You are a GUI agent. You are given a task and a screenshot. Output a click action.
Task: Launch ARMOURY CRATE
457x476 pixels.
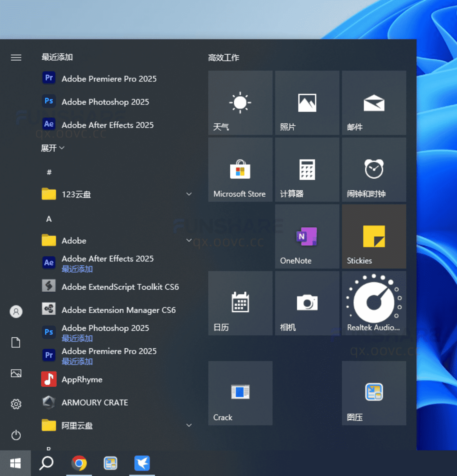click(95, 402)
